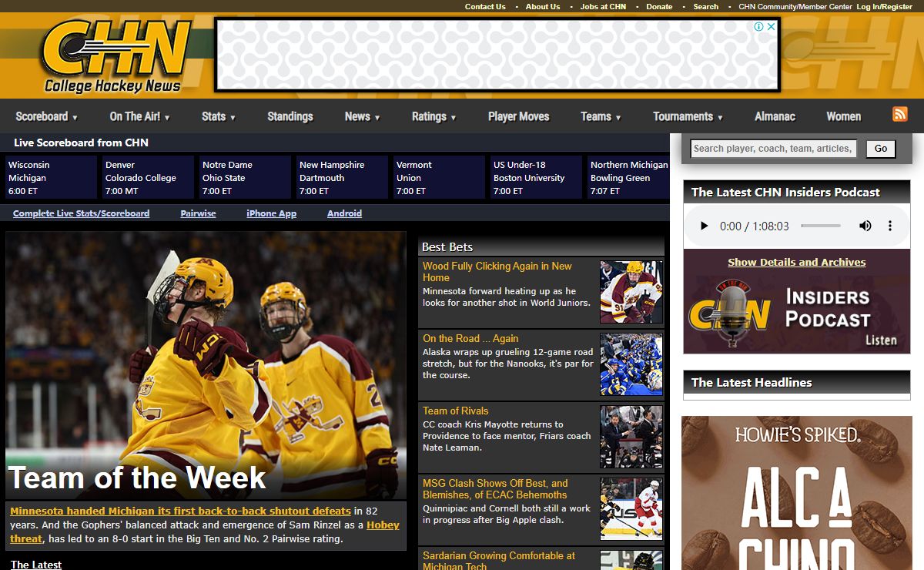The image size is (924, 570).
Task: Open the Scoreboard dropdown menu
Action: (47, 116)
